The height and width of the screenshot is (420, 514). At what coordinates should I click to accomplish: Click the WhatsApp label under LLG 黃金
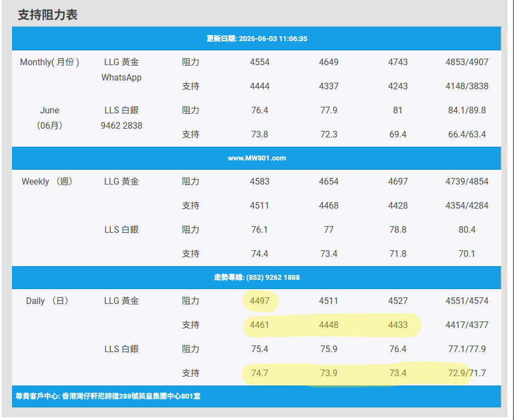121,78
